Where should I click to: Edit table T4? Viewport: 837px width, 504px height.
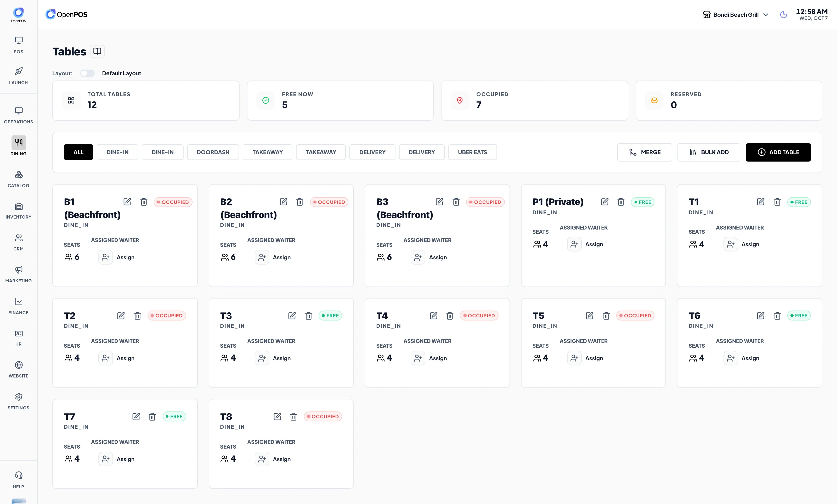pyautogui.click(x=434, y=315)
